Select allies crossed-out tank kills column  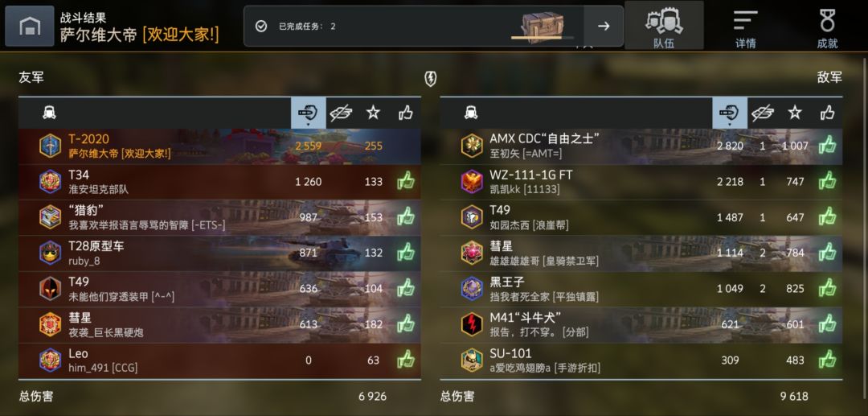(x=341, y=113)
